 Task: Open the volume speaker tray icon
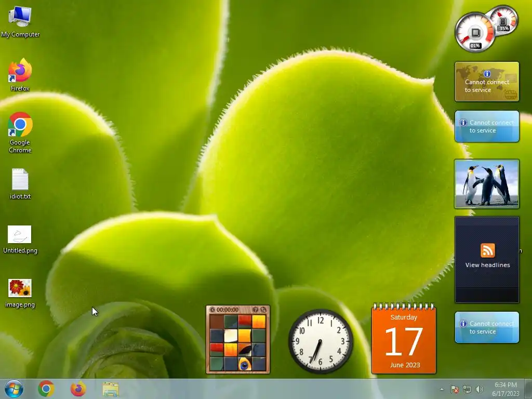coord(480,389)
